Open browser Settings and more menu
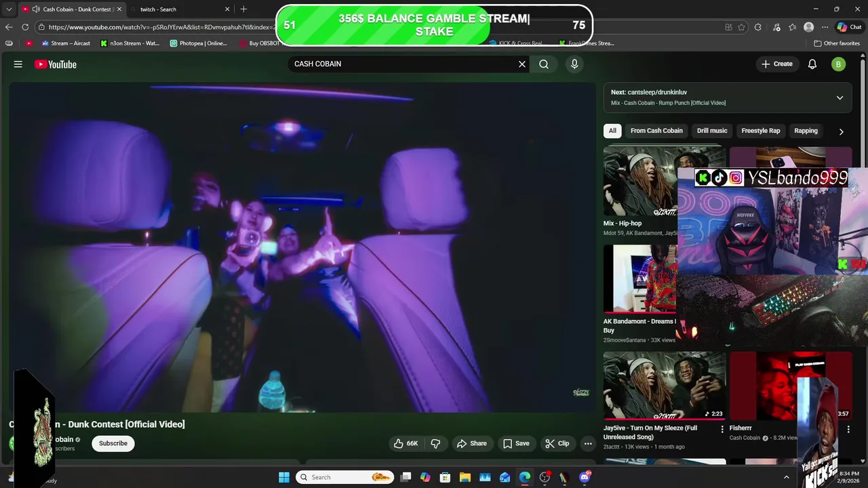868x488 pixels. coord(825,27)
